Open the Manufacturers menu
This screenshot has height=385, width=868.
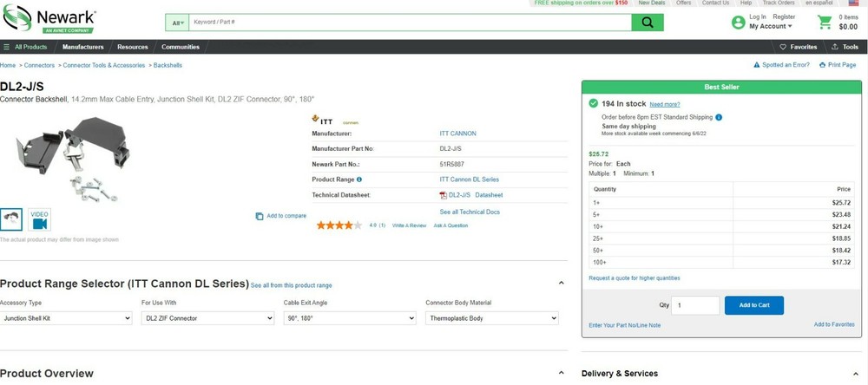click(x=83, y=47)
